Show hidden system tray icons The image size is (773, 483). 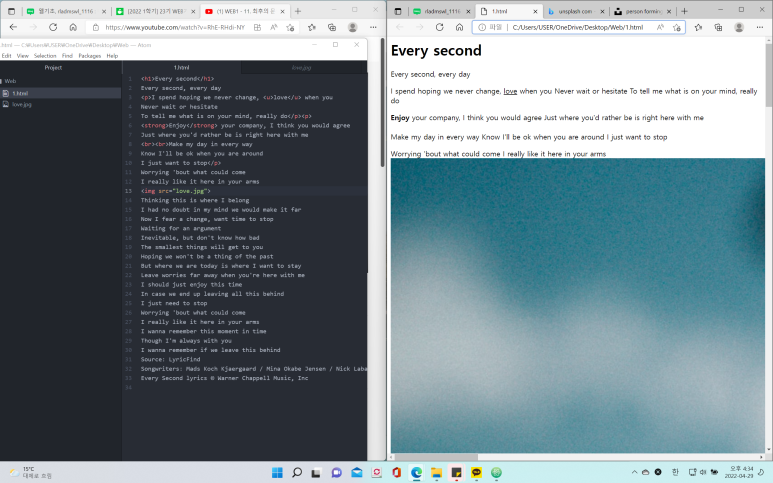click(634, 472)
